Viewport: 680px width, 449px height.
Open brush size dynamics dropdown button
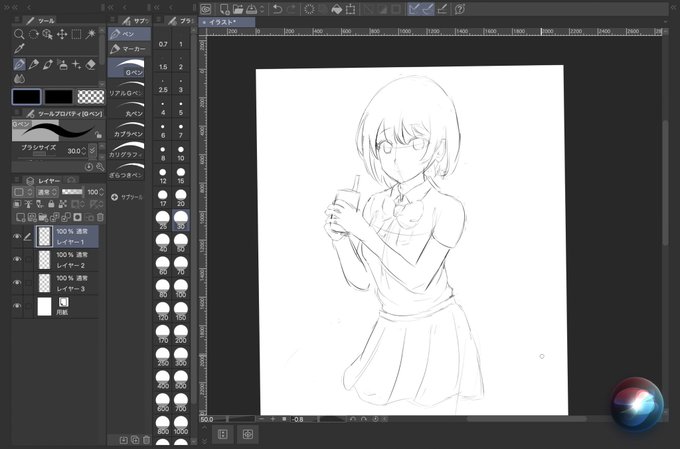92,151
